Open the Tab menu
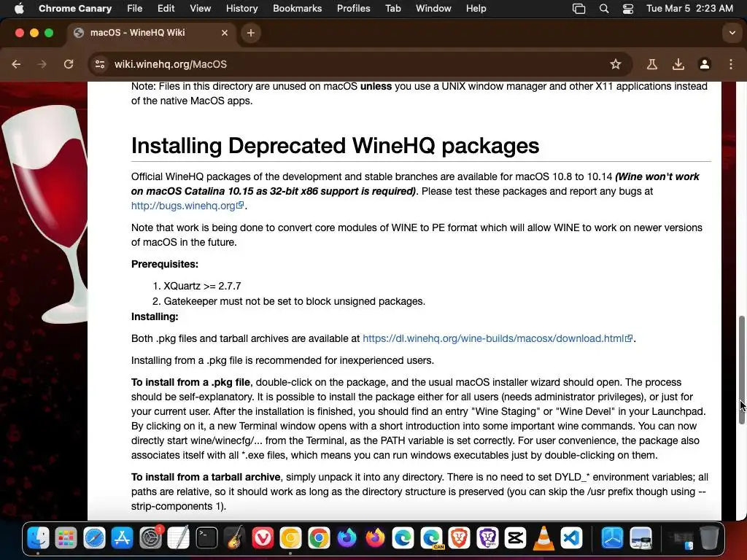This screenshot has width=747, height=560. click(392, 8)
